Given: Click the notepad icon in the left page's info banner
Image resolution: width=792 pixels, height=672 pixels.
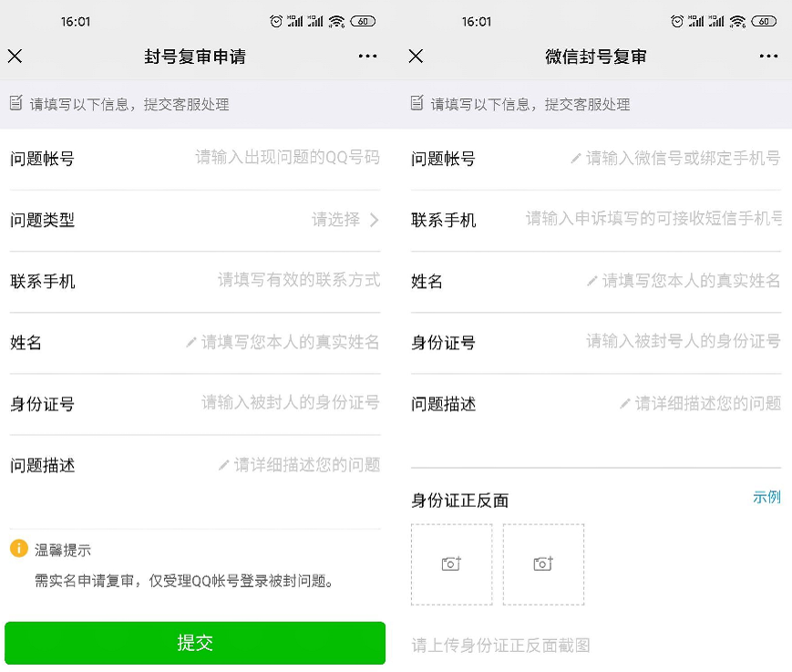Looking at the screenshot, I should [16, 102].
